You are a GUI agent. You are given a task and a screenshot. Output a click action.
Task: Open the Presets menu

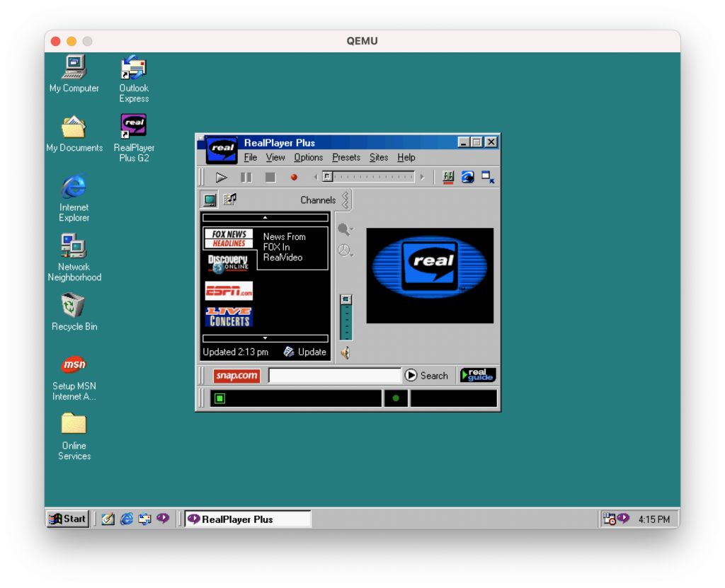coord(346,158)
